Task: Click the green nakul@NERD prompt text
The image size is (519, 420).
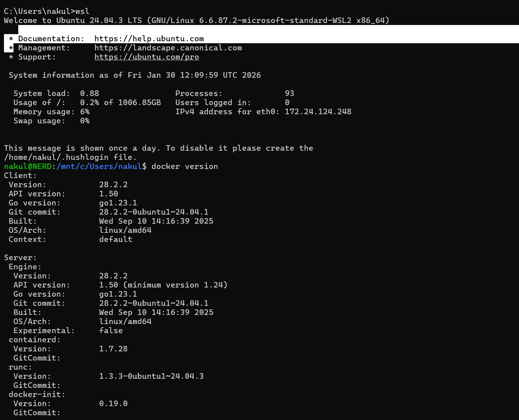Action: coord(27,166)
